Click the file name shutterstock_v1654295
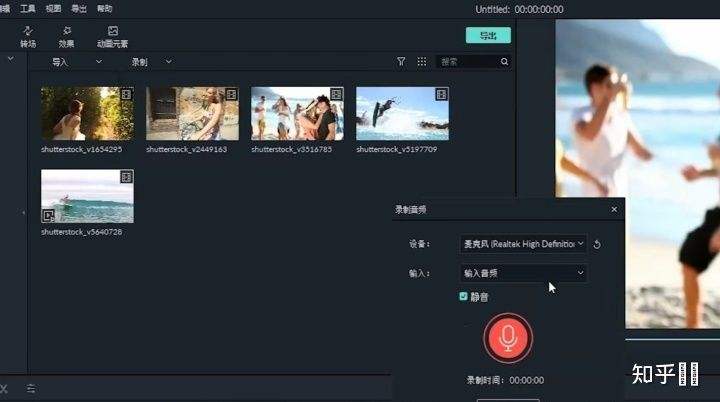Screen dimensions: 720x402 coord(81,149)
